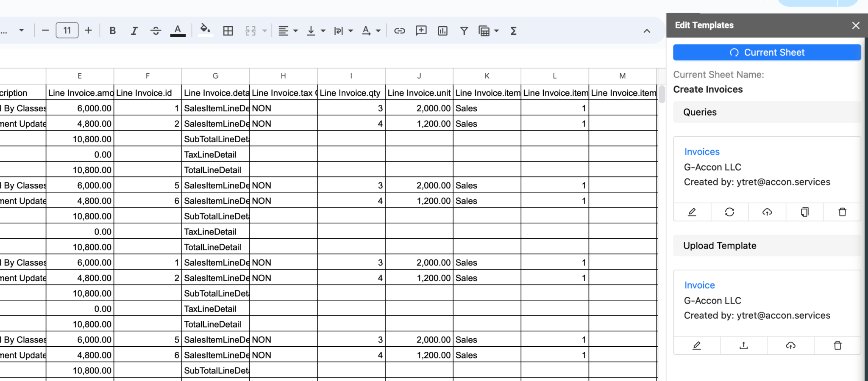
Task: Insert a chart
Action: [x=442, y=30]
